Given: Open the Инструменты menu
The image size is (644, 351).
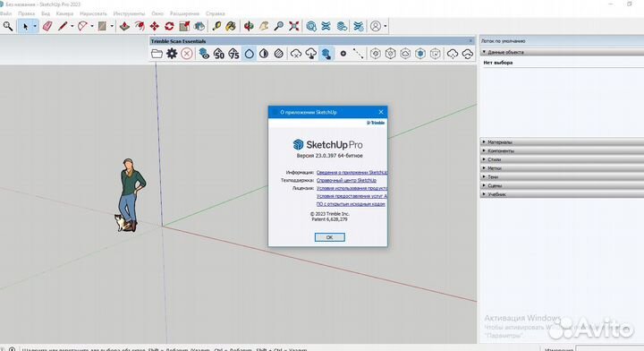Looking at the screenshot, I should pyautogui.click(x=129, y=13).
